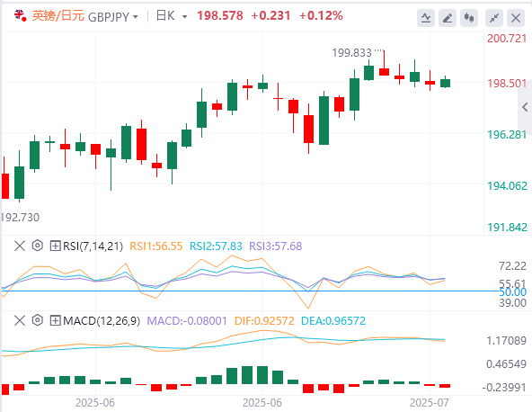Open MACD indicator settings gear
532x412 pixels.
(38, 320)
